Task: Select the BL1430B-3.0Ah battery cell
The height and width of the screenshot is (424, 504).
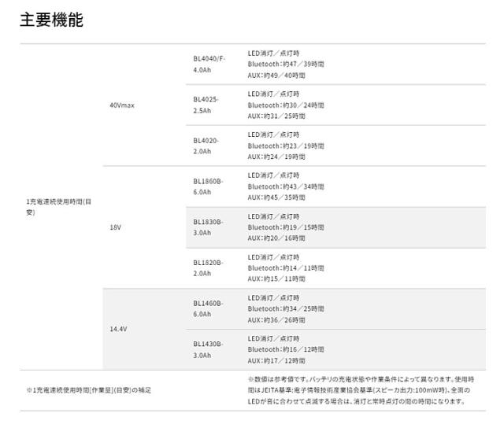Action: tap(208, 349)
